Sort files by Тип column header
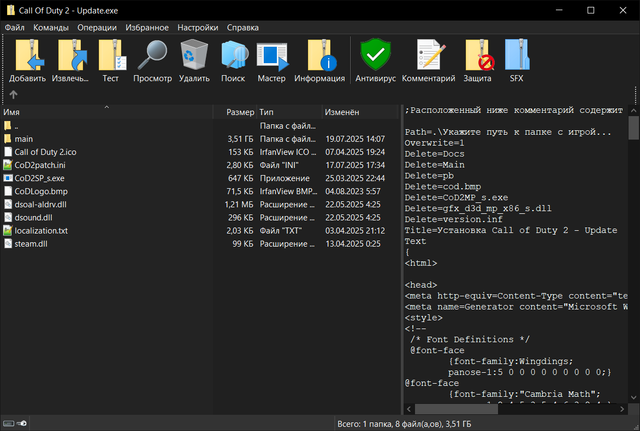The image size is (640, 431). coord(289,112)
